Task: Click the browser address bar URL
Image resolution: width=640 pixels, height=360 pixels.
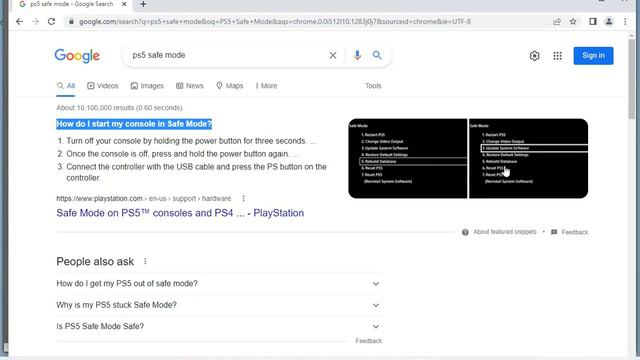Action: point(275,22)
